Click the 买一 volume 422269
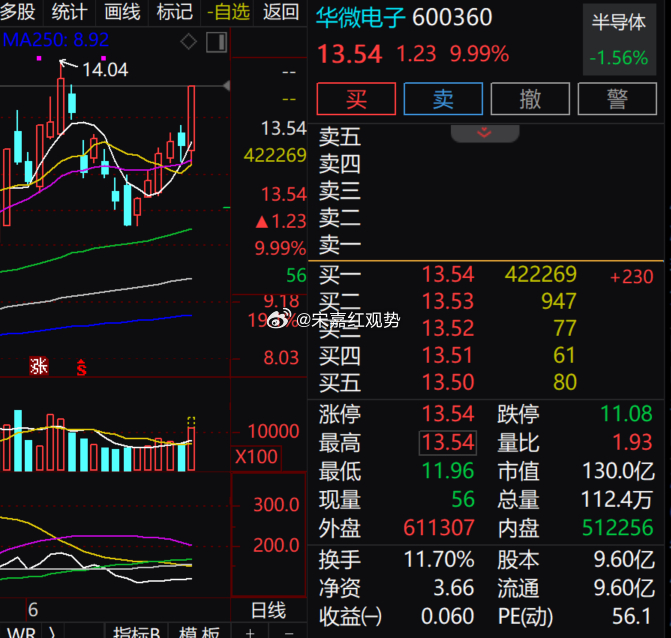This screenshot has height=638, width=671. point(541,274)
